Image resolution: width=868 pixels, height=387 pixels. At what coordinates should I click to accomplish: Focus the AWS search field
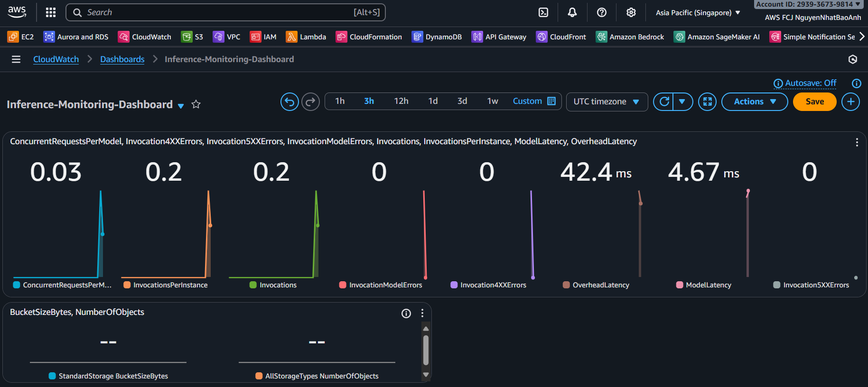225,12
